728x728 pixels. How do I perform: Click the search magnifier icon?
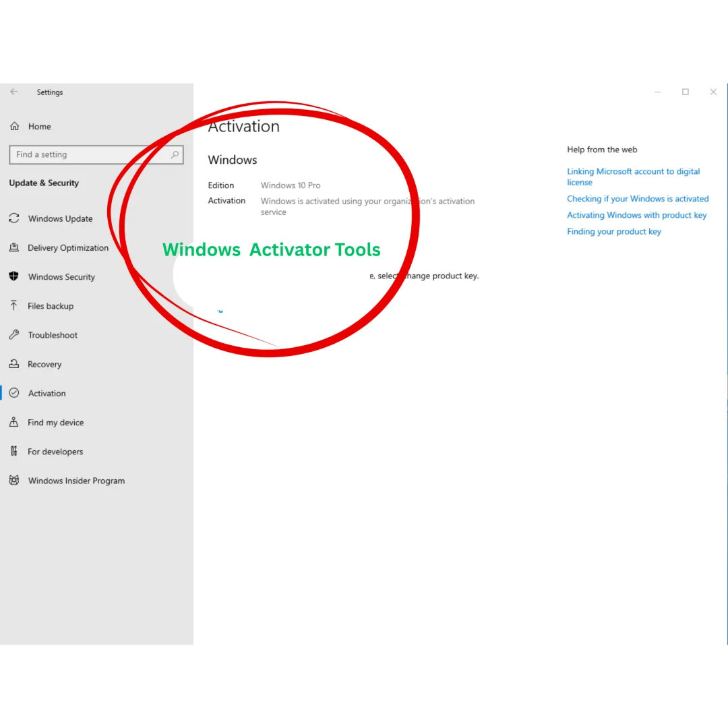click(175, 155)
